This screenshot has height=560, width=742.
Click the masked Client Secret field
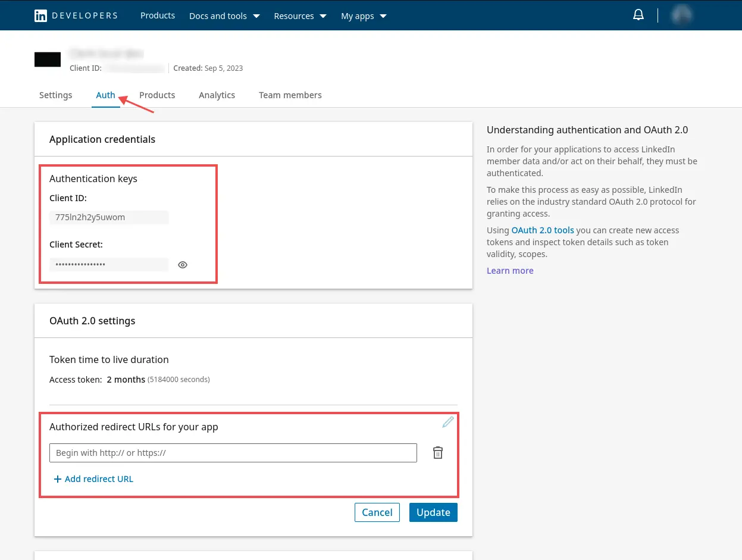pos(109,264)
